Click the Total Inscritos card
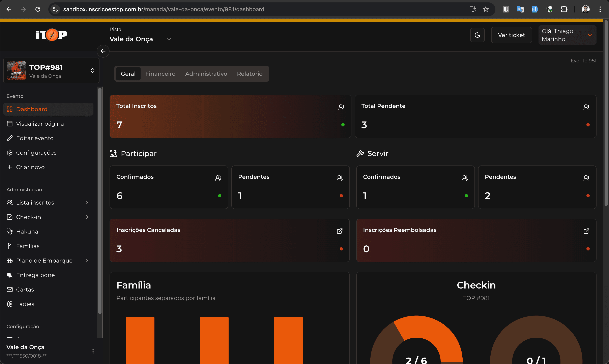The image size is (609, 364). (x=230, y=116)
